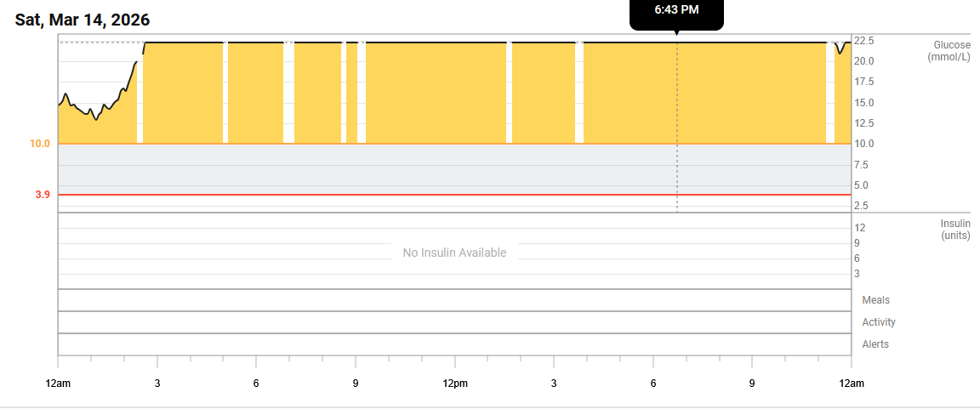Click the Alerts row label

(x=875, y=344)
